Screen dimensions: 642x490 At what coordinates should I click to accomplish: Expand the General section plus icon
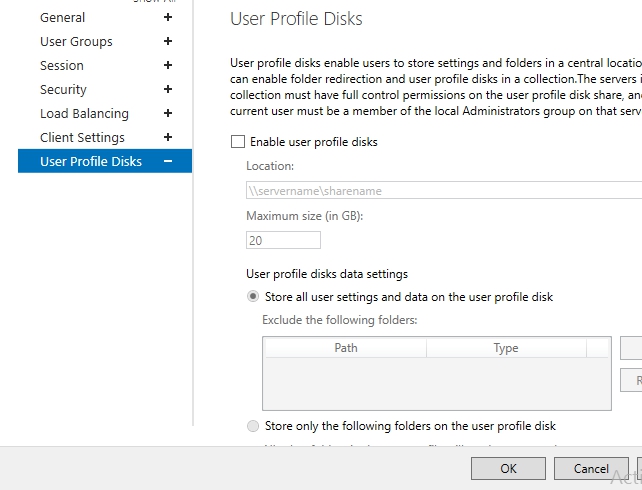point(168,17)
